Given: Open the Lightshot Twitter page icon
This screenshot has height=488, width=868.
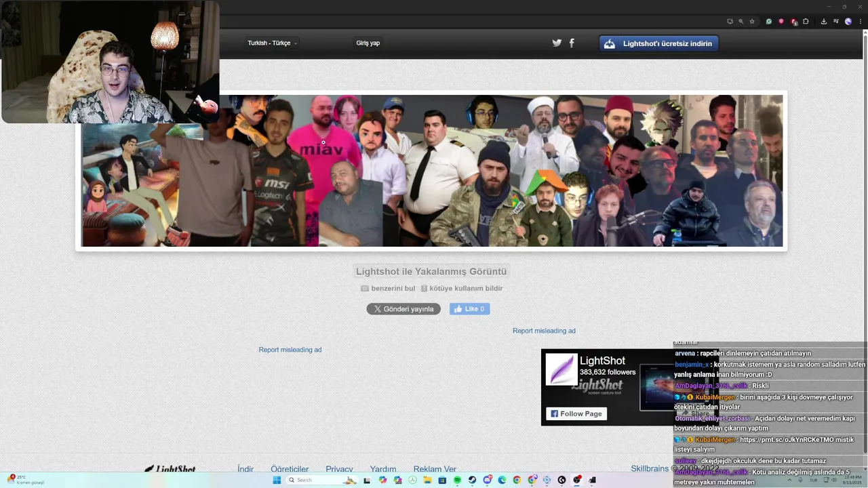Looking at the screenshot, I should pyautogui.click(x=557, y=43).
